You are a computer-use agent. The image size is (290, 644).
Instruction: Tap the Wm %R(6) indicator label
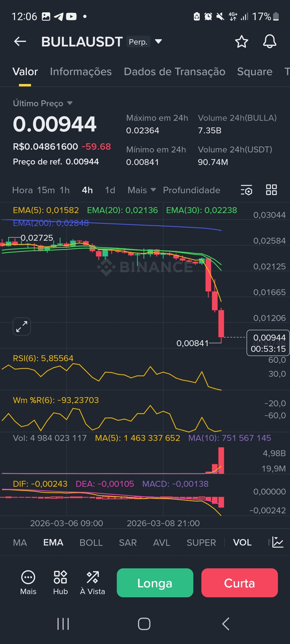[56, 400]
